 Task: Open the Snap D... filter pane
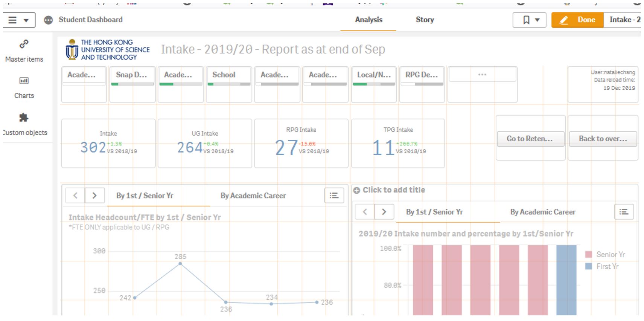[132, 84]
